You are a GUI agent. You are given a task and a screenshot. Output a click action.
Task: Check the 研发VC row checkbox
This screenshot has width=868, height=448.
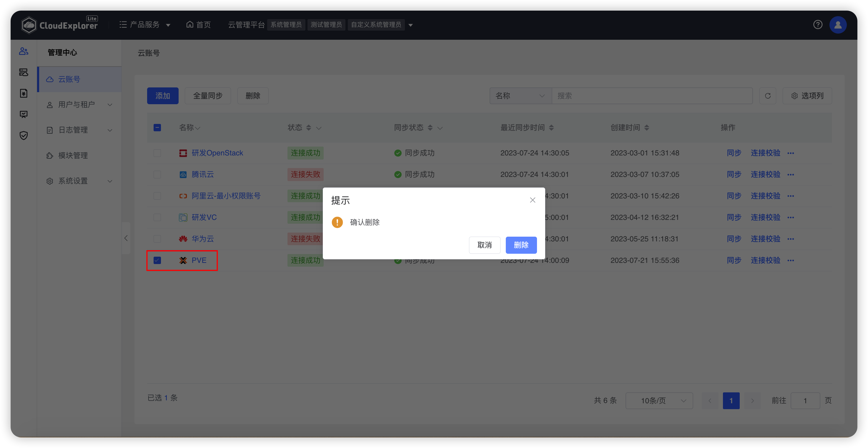click(x=157, y=218)
